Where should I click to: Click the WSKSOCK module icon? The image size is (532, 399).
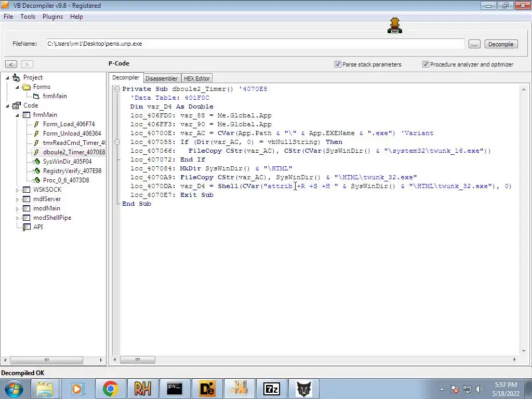click(x=26, y=190)
